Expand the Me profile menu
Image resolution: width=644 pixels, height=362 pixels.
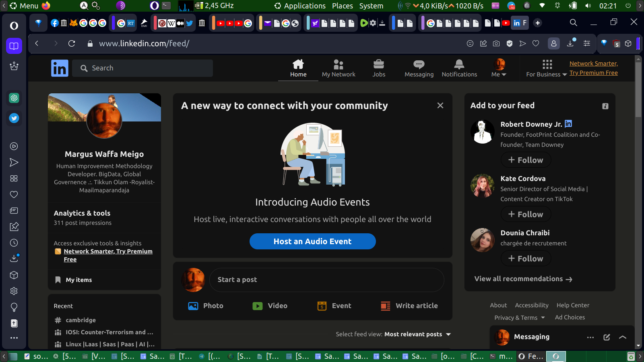point(499,68)
